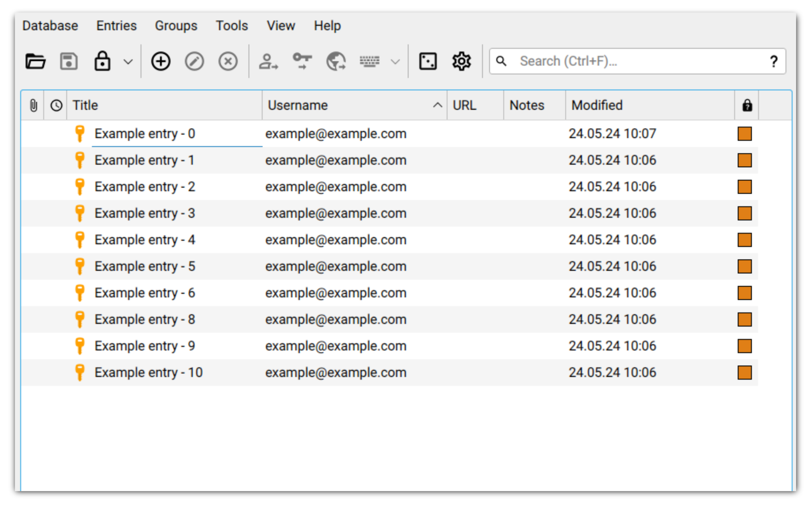This screenshot has height=507, width=812.
Task: Edit the selected entry
Action: click(194, 61)
